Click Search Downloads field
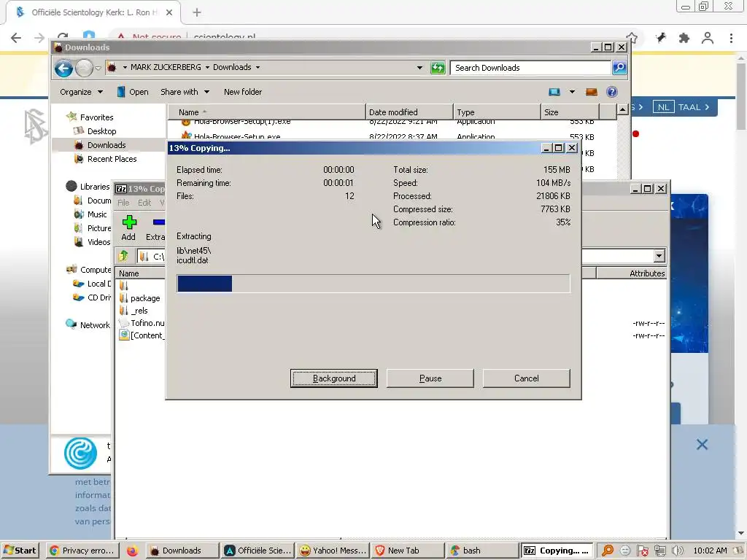Viewport: 747px width, 560px height. point(530,68)
